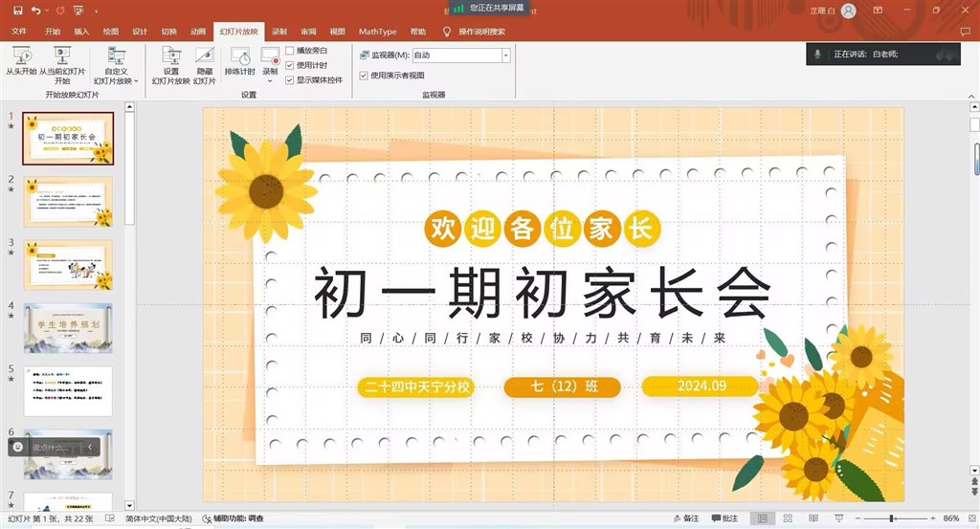The height and width of the screenshot is (529, 980).
Task: Switch to slide sorter view in status bar
Action: click(x=788, y=518)
